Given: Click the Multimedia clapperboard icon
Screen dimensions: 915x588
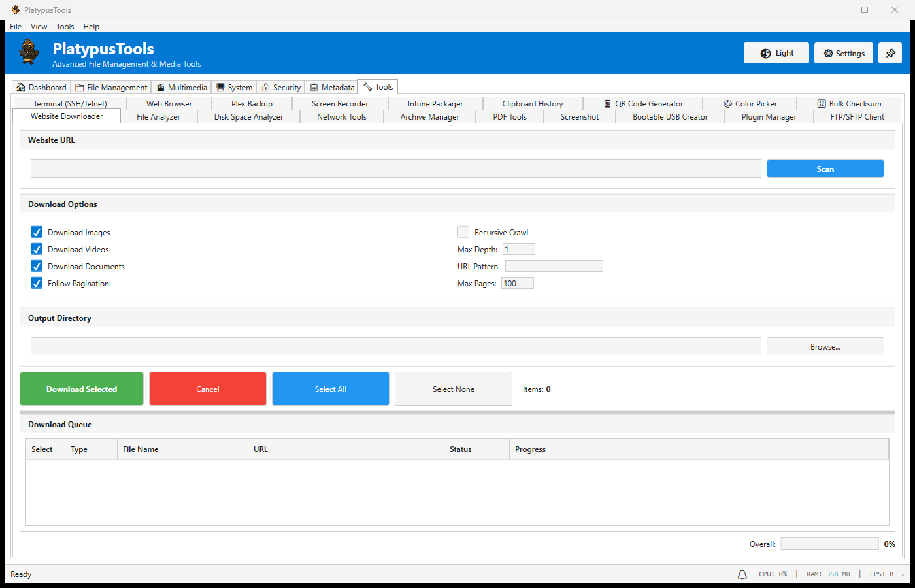Looking at the screenshot, I should click(x=160, y=87).
